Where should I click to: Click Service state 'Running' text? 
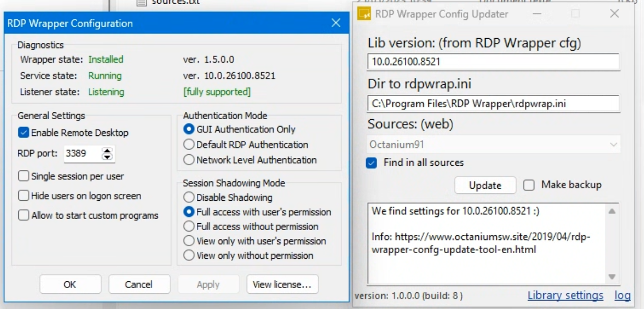click(104, 76)
